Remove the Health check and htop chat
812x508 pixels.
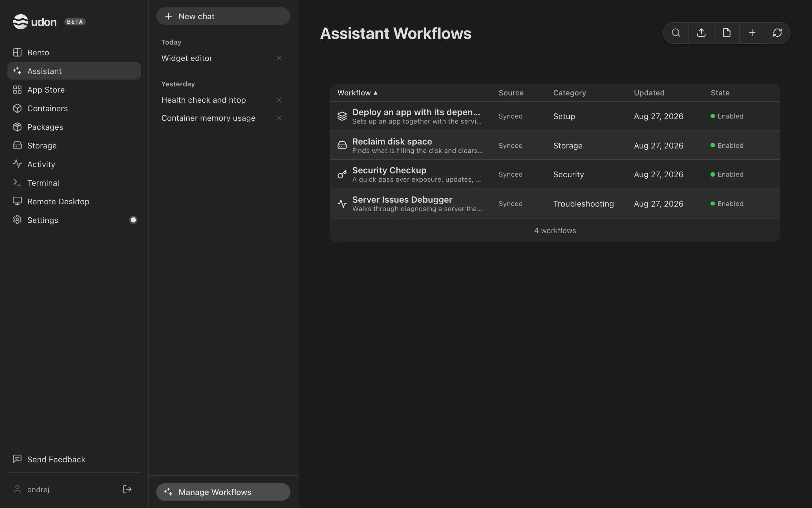point(279,100)
